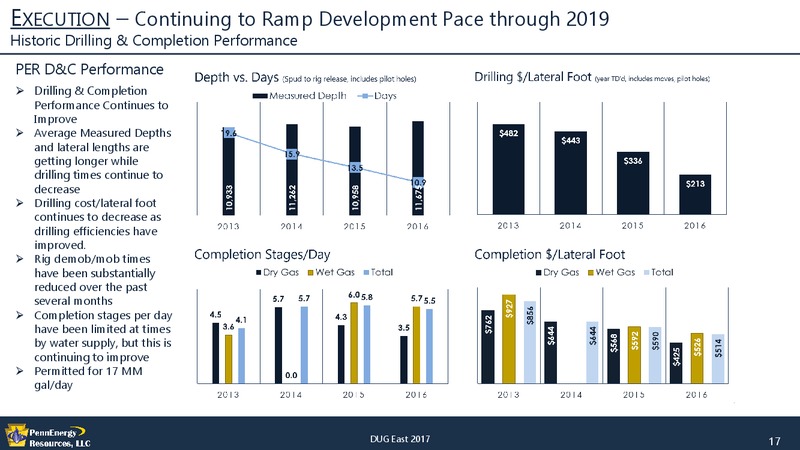Click the 'DUG East 2017' footer text

coord(400,439)
